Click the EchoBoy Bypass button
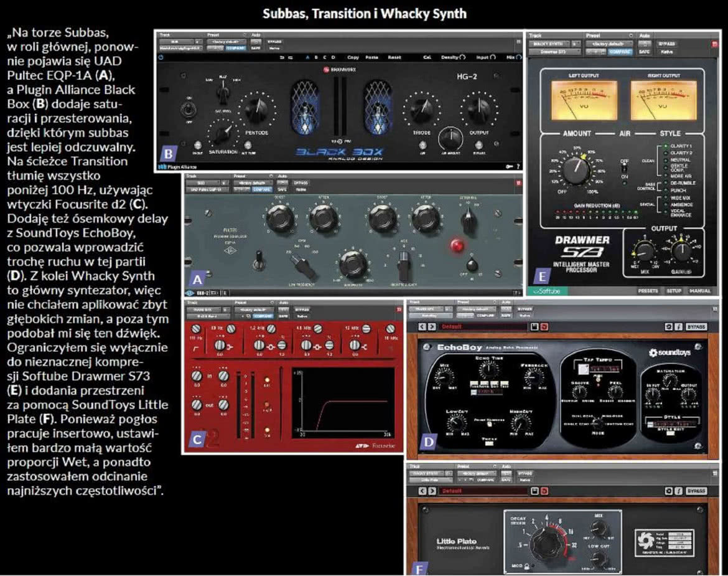Screen dimensions: 728x576 tap(696, 327)
